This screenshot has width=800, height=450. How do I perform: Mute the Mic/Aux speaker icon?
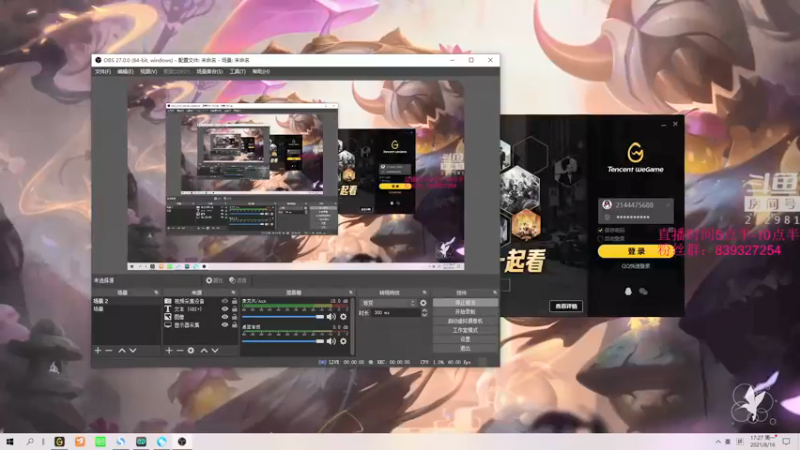point(331,317)
